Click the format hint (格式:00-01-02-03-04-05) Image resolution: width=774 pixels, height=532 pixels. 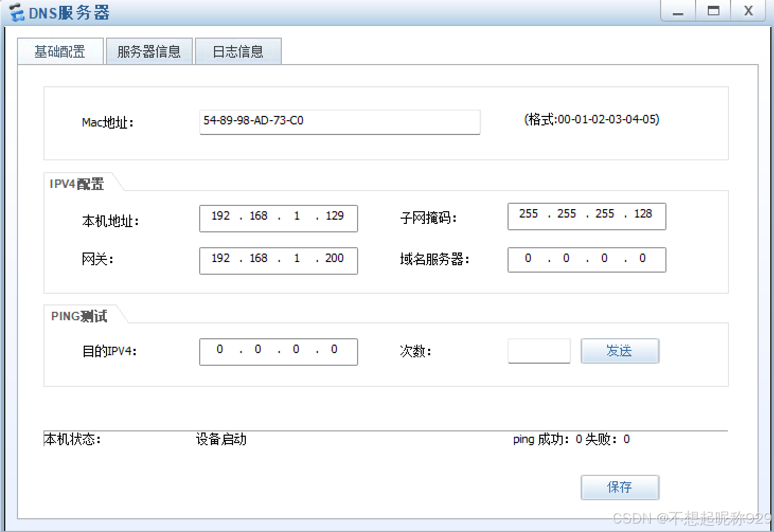592,120
